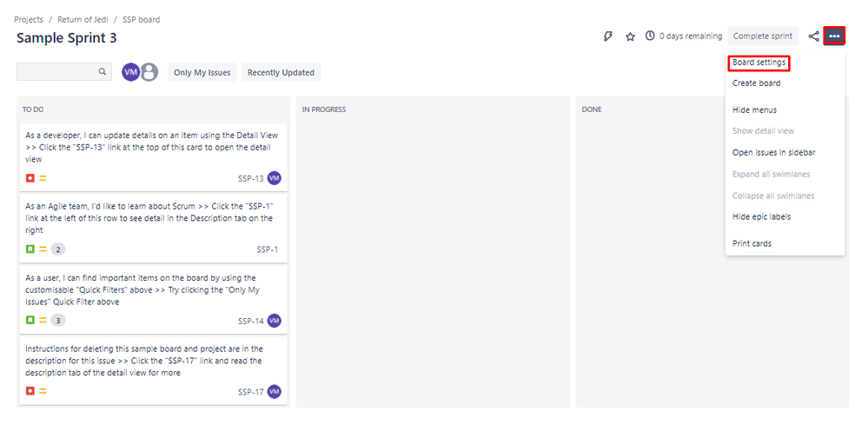Click the share board icon
Image resolution: width=868 pixels, height=445 pixels.
pos(813,36)
